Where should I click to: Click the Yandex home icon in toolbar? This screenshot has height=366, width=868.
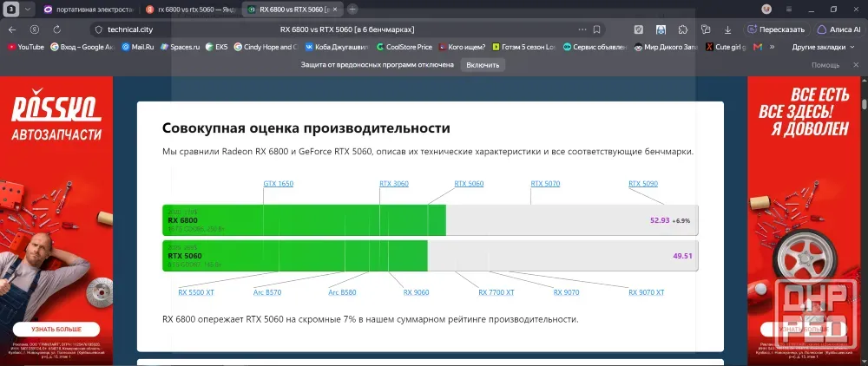35,29
